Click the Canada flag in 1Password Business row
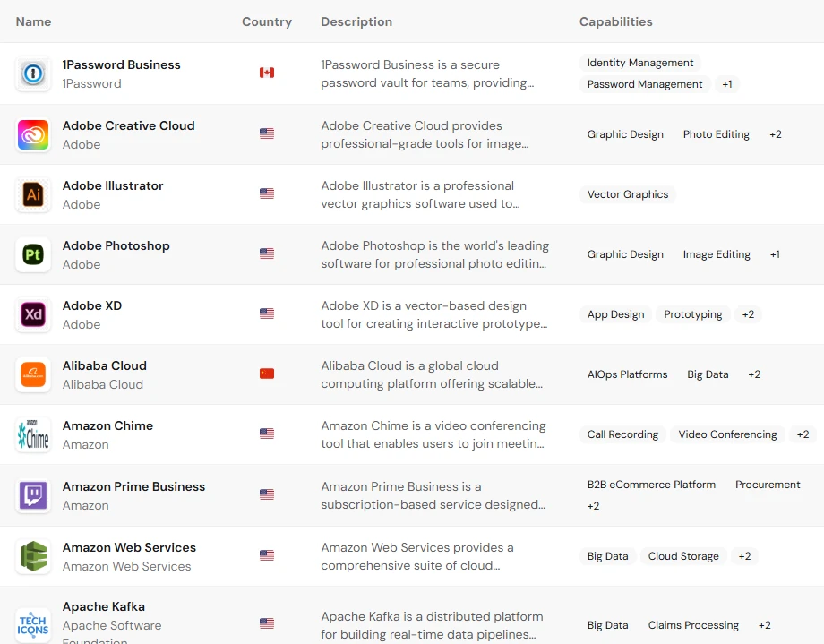824x644 pixels. 267,73
